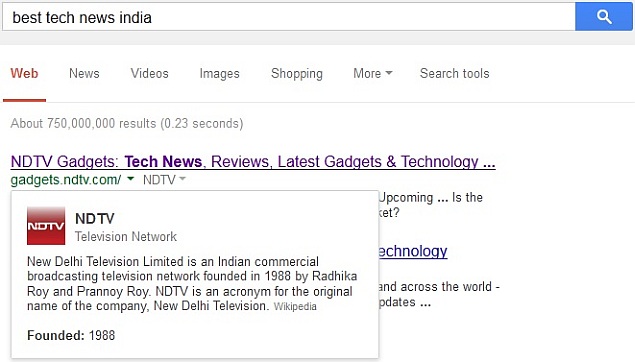Select the Images tab
Viewport: 635px width, 362px height.
tap(219, 74)
